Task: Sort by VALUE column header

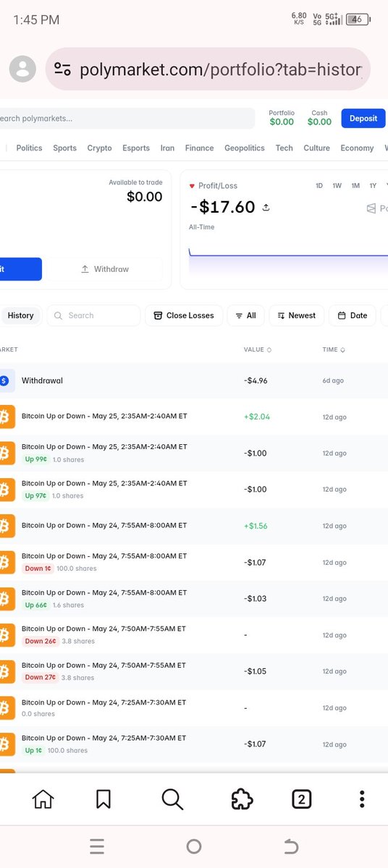Action: (x=258, y=350)
